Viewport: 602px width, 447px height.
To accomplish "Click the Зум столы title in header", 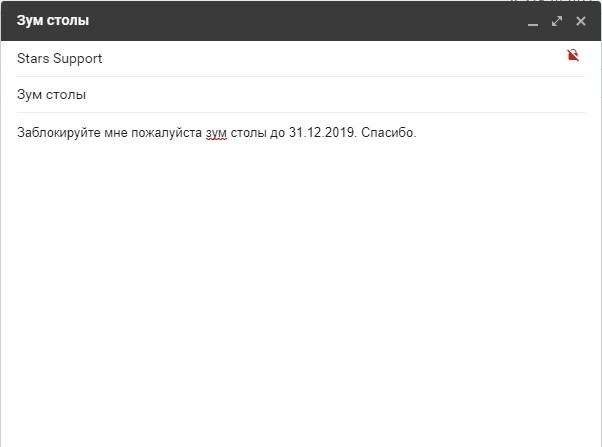I will (x=53, y=20).
